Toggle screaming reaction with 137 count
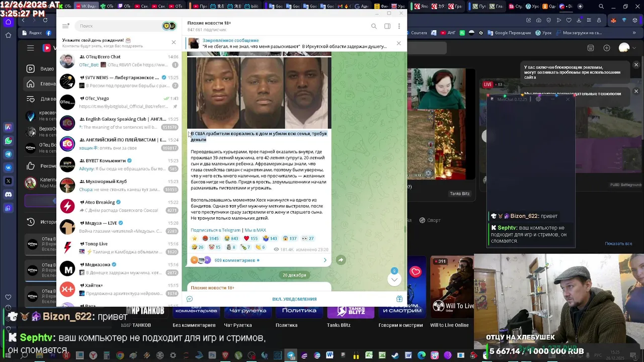 tap(290, 238)
